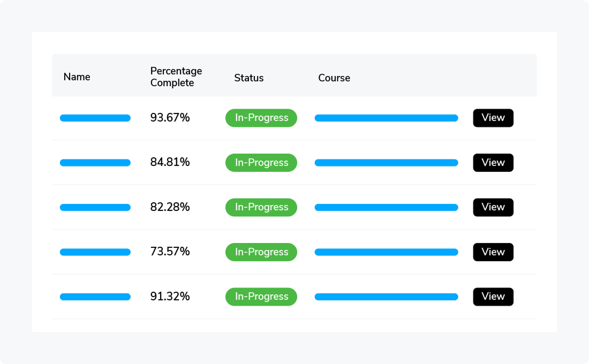
Task: Click the Name column header
Action: click(77, 77)
